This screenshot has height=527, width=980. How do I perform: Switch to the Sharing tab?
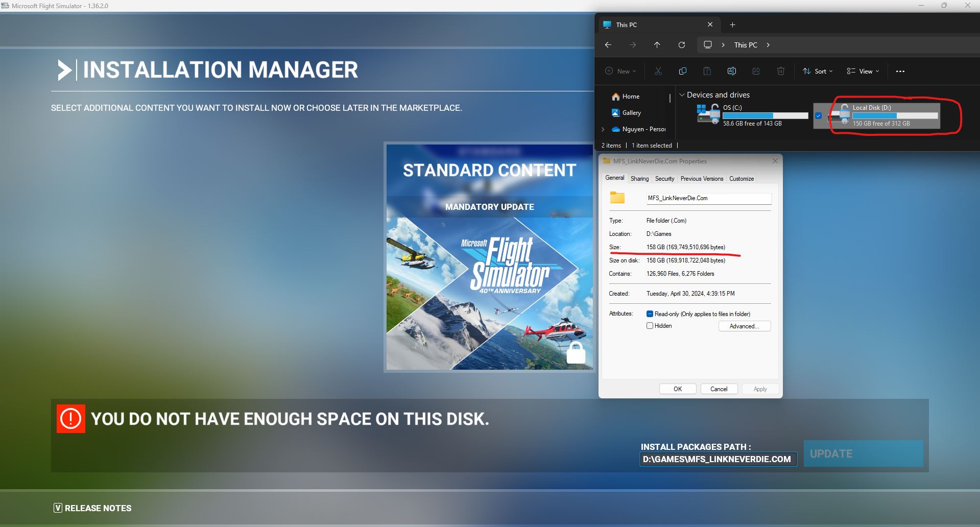639,179
